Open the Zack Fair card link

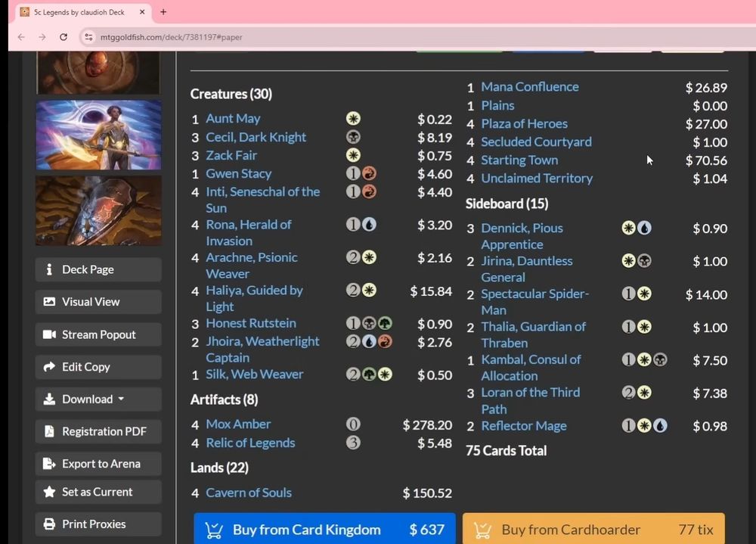(231, 155)
